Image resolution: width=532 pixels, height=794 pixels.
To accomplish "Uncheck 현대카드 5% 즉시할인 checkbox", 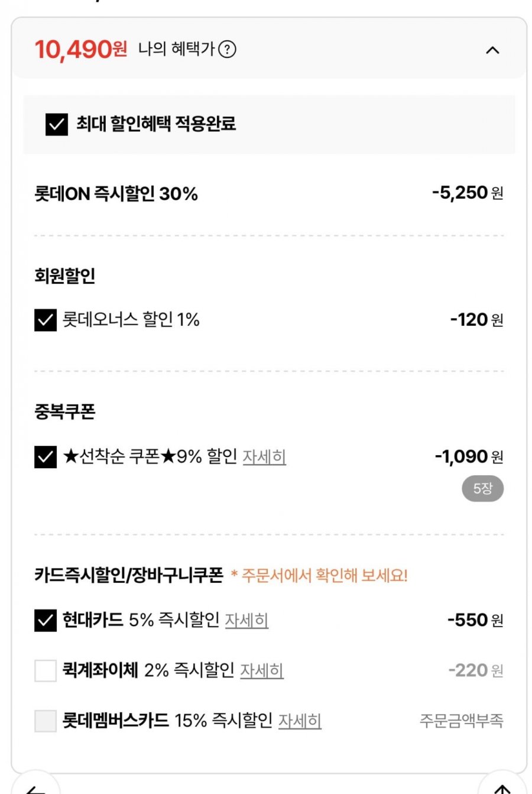I will coord(46,620).
